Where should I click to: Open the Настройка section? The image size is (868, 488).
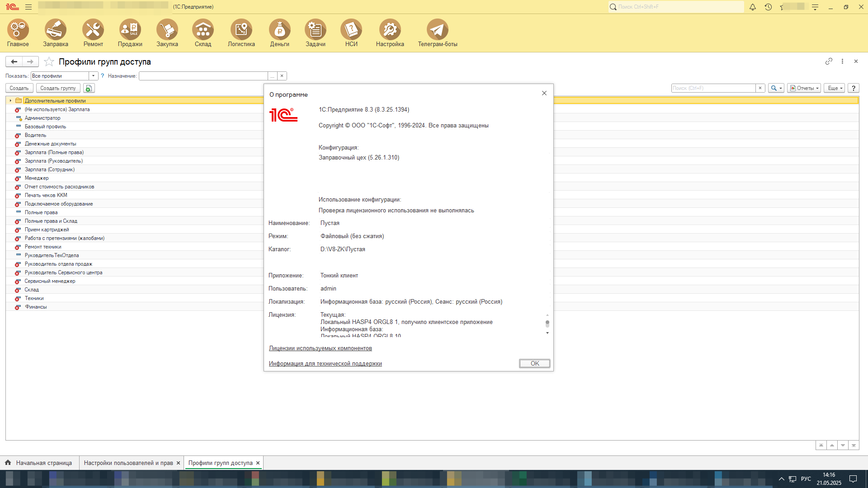click(390, 33)
